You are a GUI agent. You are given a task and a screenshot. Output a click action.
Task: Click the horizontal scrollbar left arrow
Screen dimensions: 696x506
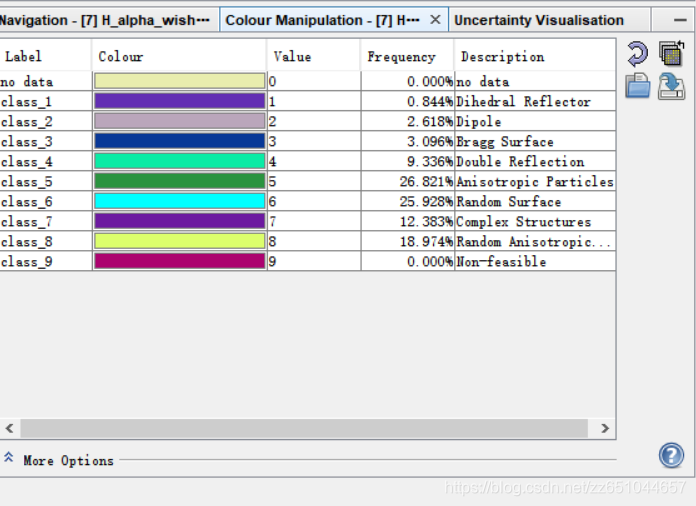9,428
